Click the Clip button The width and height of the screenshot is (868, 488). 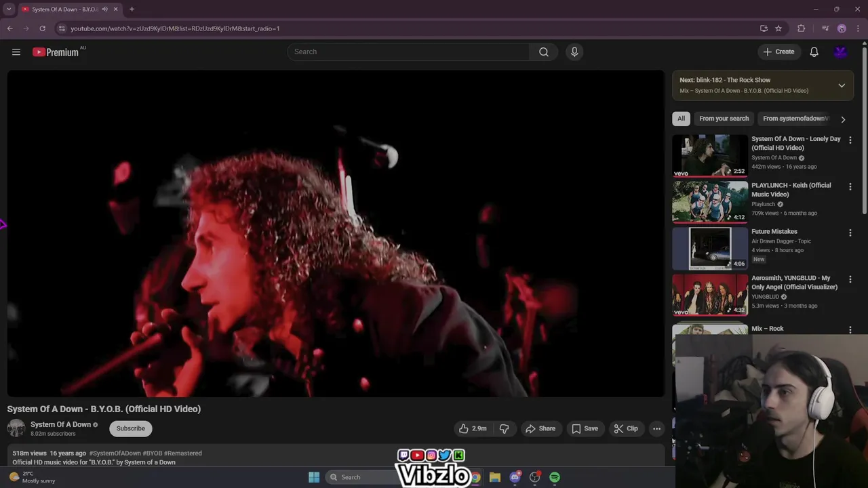626,428
